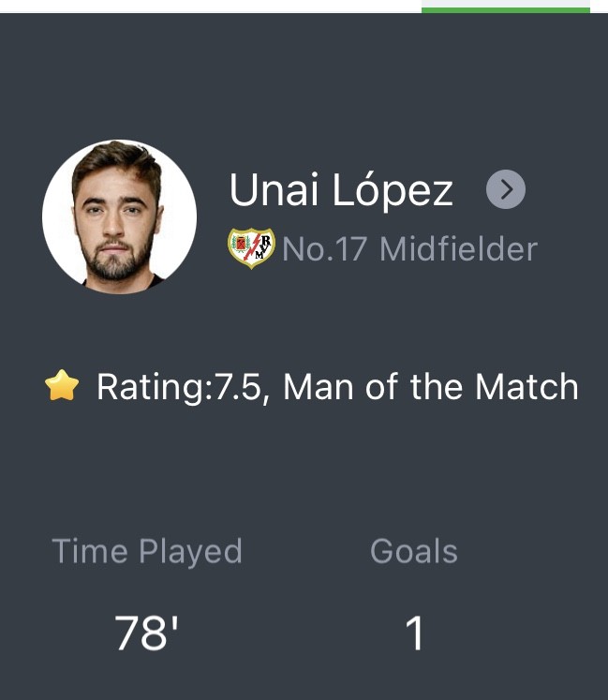Click the Rayo Vallecano club crest
This screenshot has width=608, height=700.
click(251, 248)
